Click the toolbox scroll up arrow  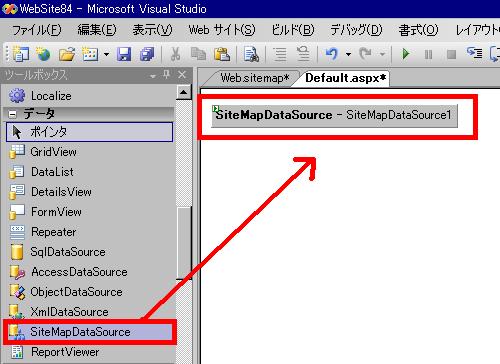point(184,92)
